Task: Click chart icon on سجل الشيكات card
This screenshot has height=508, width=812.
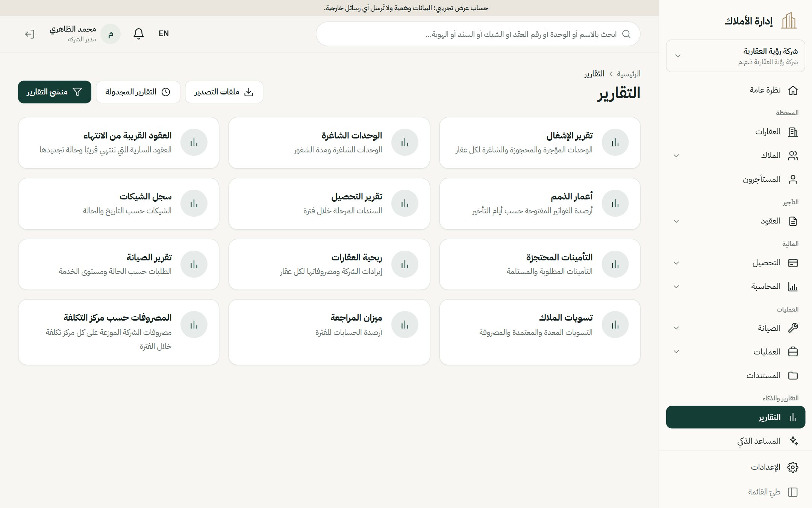Action: (194, 204)
